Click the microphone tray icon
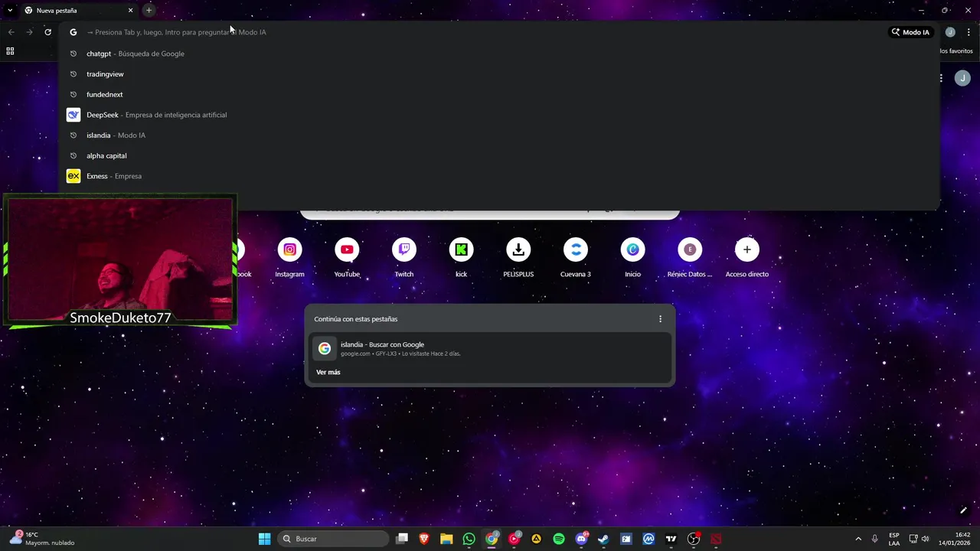 (x=874, y=539)
